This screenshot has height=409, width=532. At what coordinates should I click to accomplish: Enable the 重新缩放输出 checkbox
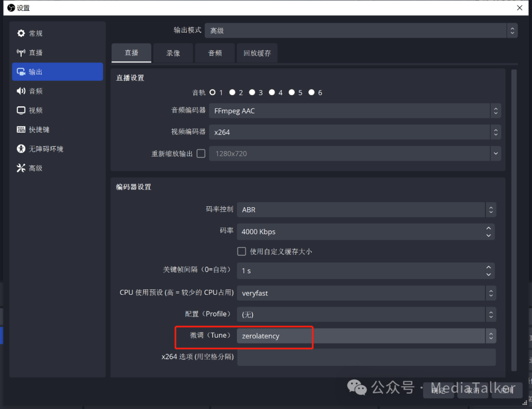(201, 154)
